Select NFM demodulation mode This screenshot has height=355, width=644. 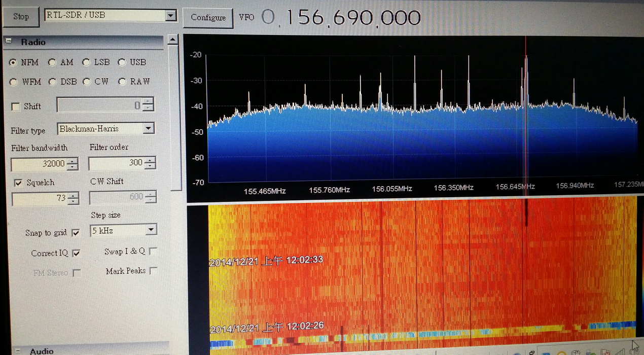(13, 62)
